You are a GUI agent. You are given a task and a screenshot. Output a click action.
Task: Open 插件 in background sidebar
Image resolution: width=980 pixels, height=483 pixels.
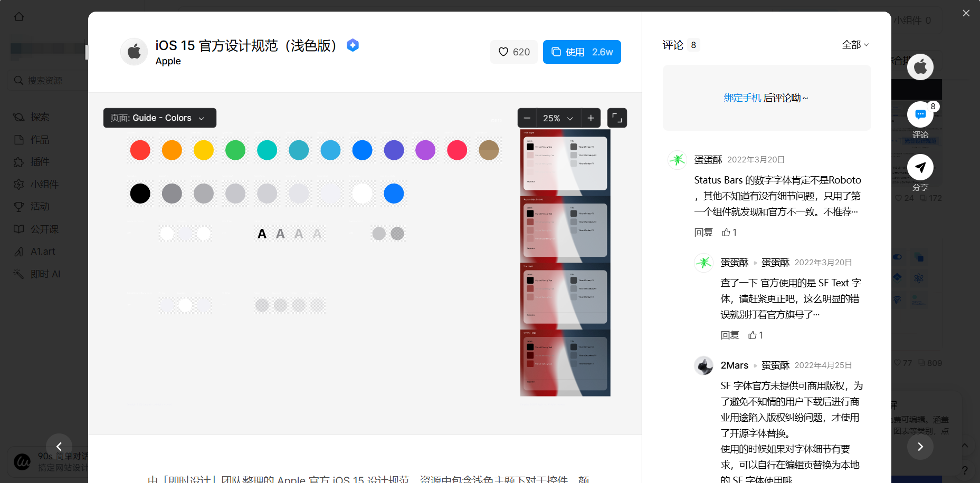click(x=32, y=162)
